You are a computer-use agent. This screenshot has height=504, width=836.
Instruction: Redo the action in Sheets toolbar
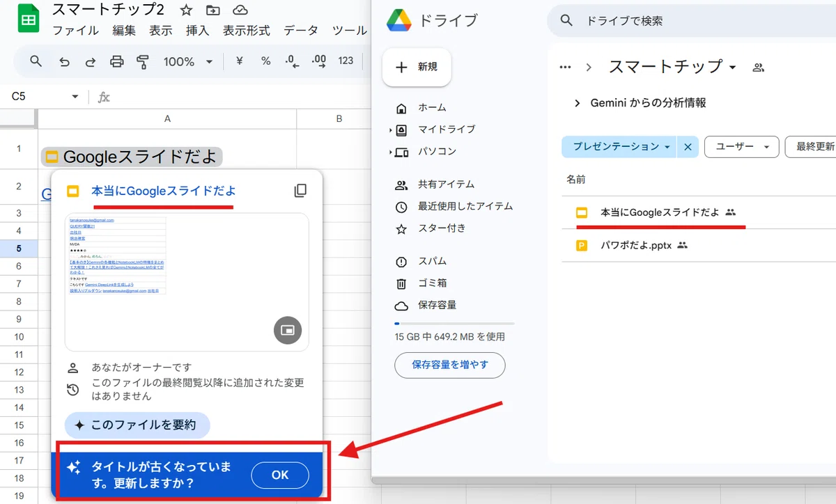pos(91,61)
